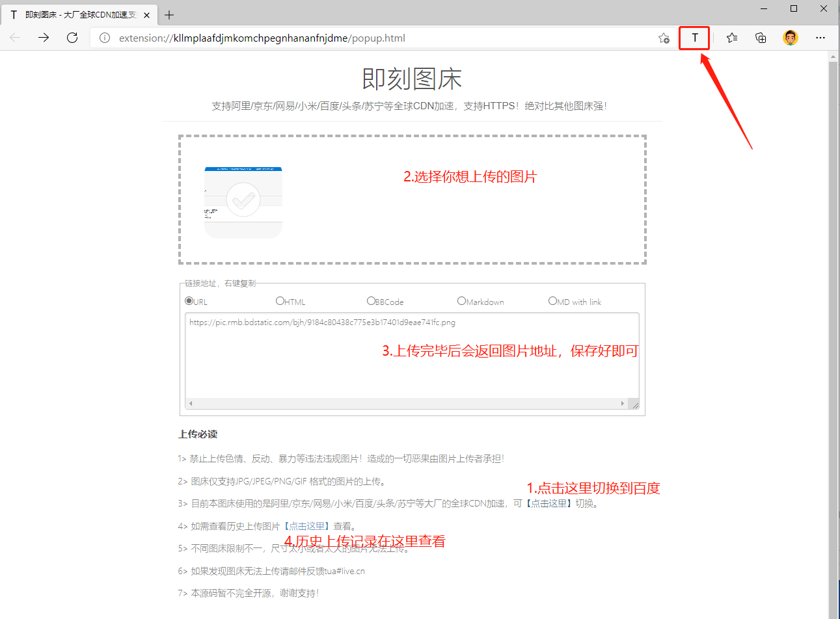Click the uploaded image thumbnail preview

coord(243,202)
